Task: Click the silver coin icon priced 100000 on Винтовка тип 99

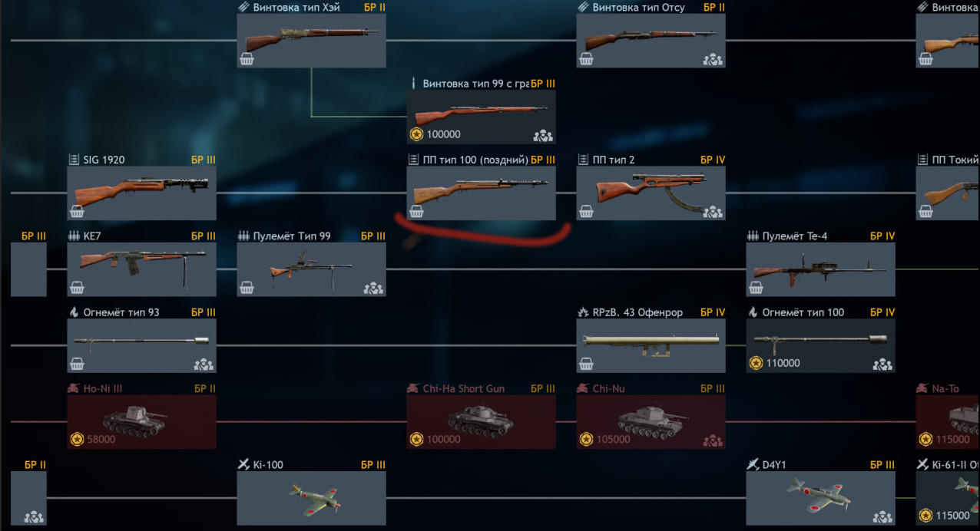Action: (416, 134)
